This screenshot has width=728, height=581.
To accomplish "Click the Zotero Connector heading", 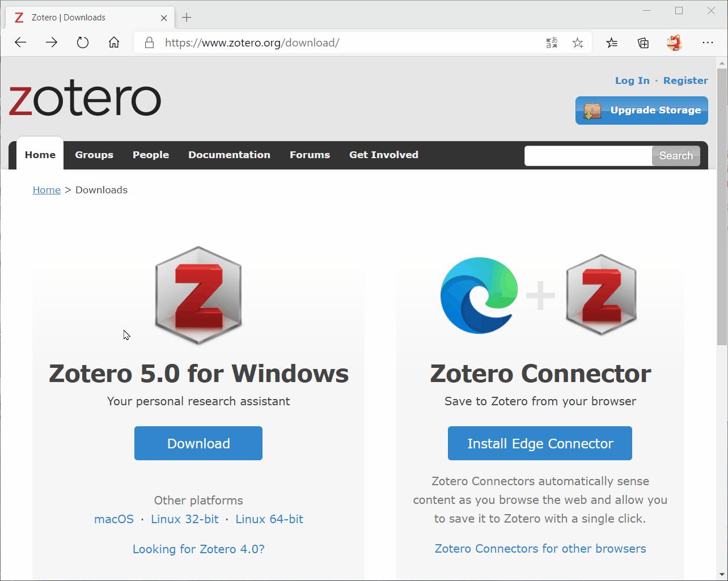I will tap(540, 374).
